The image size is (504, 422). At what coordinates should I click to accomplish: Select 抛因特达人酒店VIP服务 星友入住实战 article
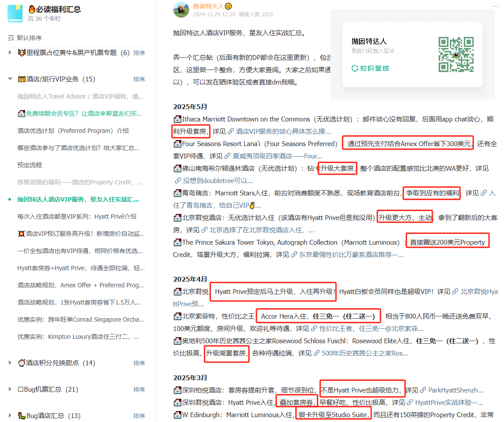click(x=78, y=199)
